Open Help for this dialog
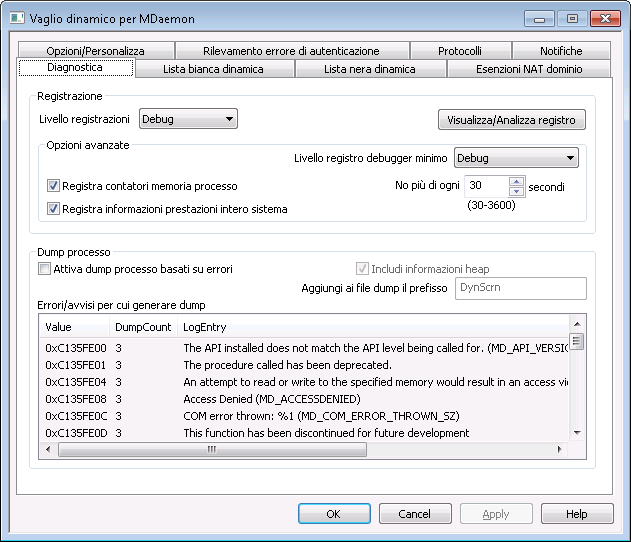631x542 pixels. (577, 514)
